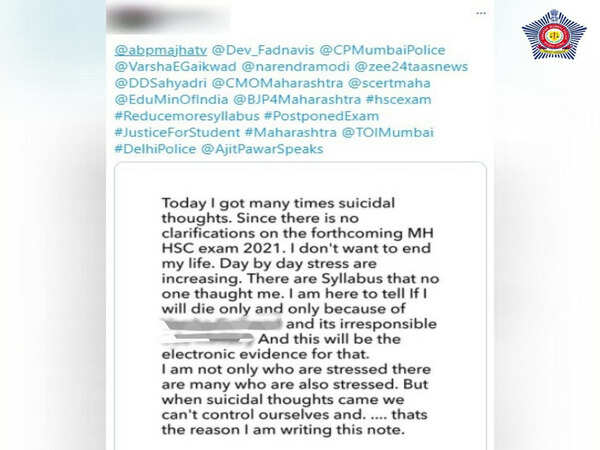Open the @Dev_Fadnavis profile mention
The image size is (600, 450).
tap(263, 50)
